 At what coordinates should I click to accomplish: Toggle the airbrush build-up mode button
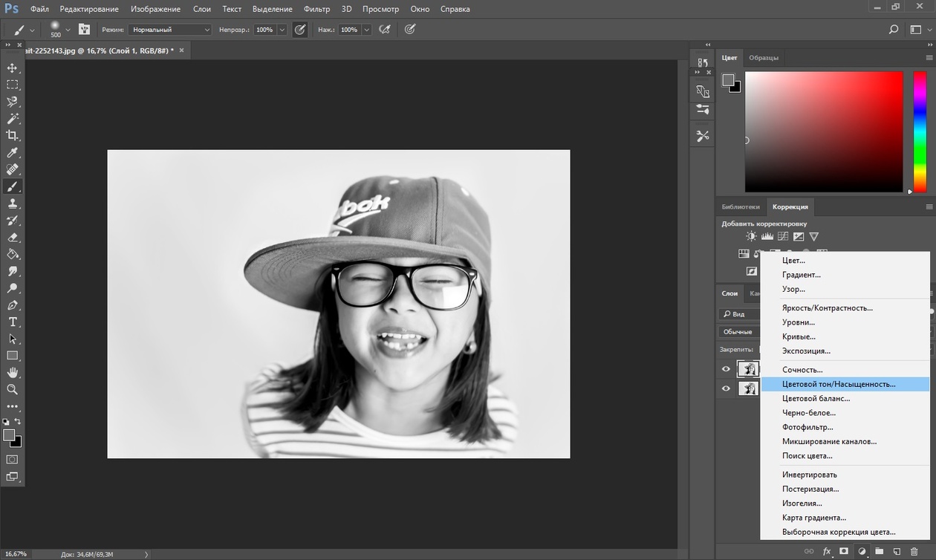(385, 30)
